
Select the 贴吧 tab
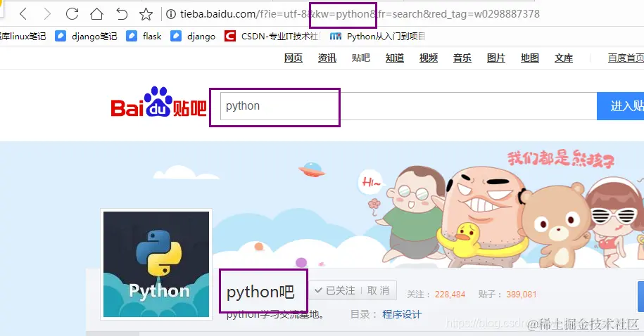[x=360, y=58]
